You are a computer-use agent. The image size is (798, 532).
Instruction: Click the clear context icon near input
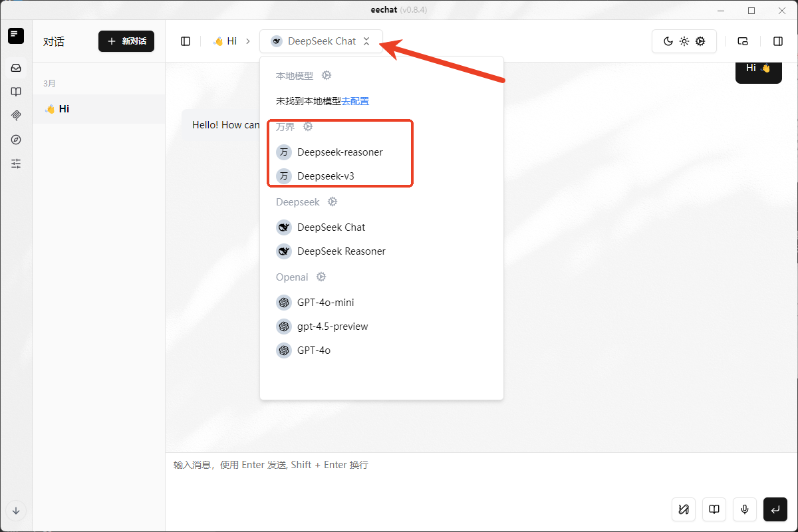[684, 509]
